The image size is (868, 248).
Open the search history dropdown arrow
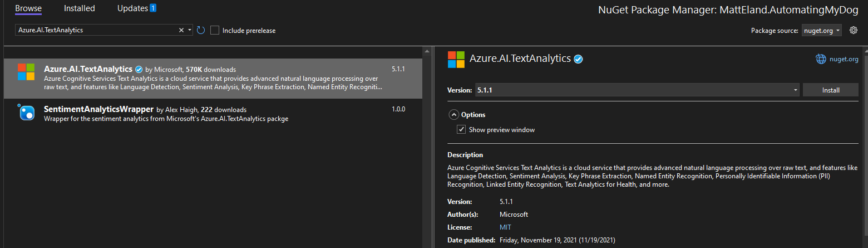190,30
